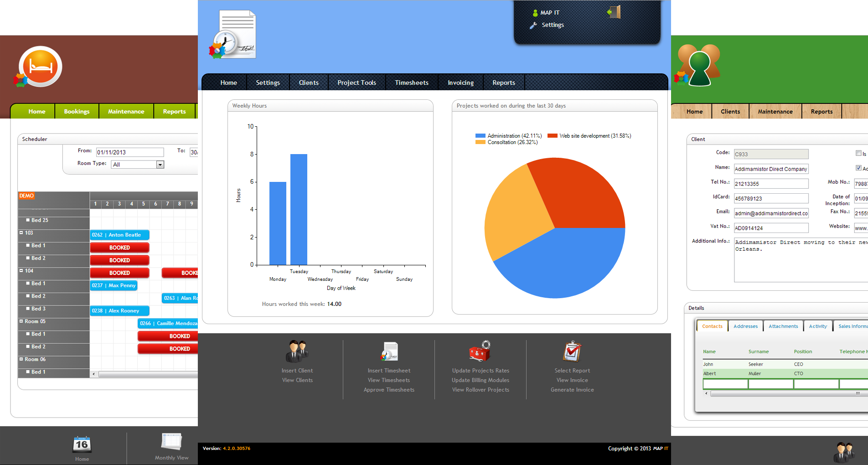Open the Monthly View icon
Screen dimensions: 868x465
click(171, 442)
